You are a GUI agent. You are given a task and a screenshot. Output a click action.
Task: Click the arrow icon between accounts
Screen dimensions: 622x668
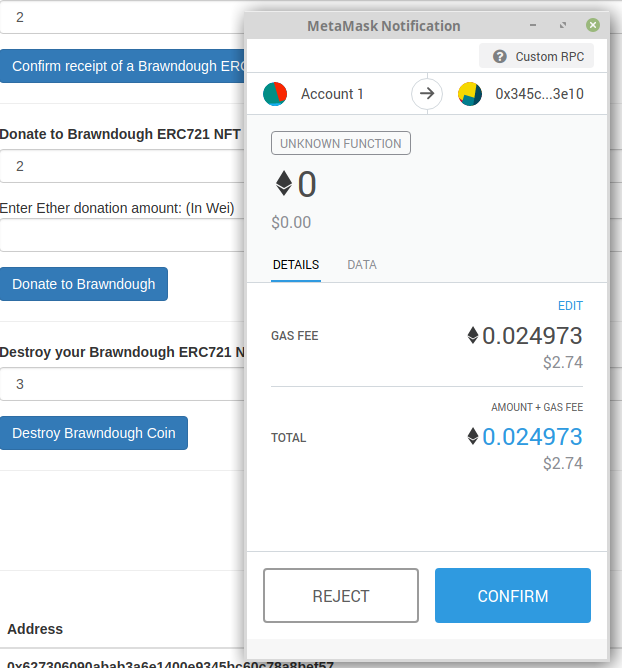427,93
